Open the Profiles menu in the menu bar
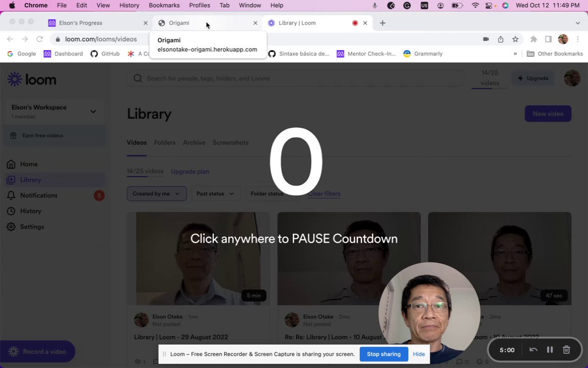588x368 pixels. pyautogui.click(x=200, y=5)
